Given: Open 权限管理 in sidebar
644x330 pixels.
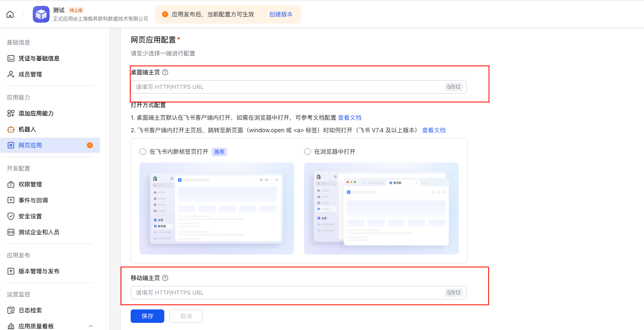Looking at the screenshot, I should point(30,184).
